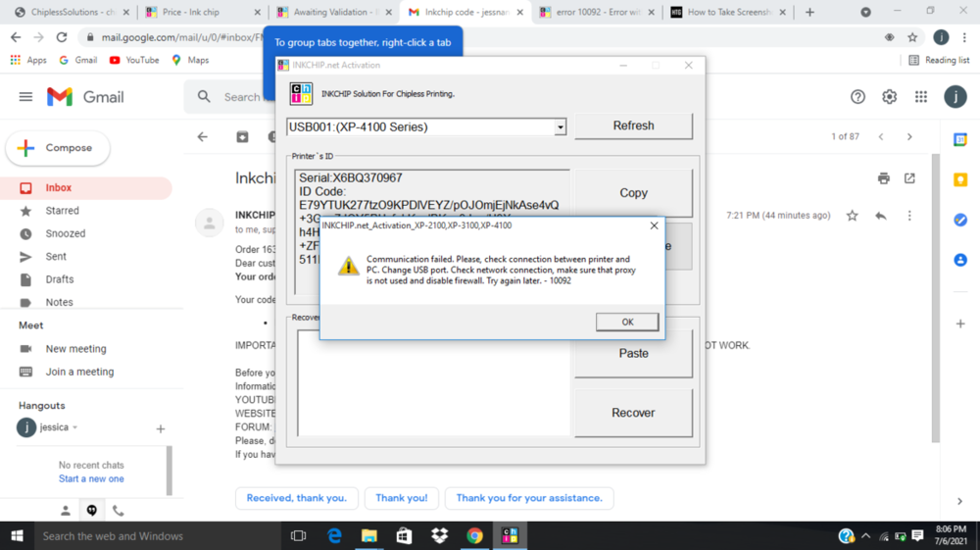This screenshot has width=980, height=550.
Task: Click the plus icon to start new Hangout
Action: (161, 428)
